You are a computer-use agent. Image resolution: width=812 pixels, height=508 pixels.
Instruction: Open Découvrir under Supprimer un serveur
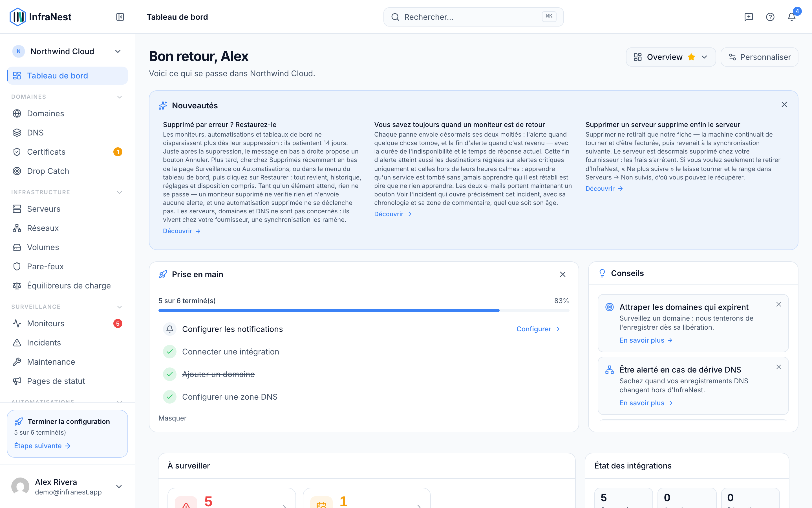pyautogui.click(x=604, y=189)
